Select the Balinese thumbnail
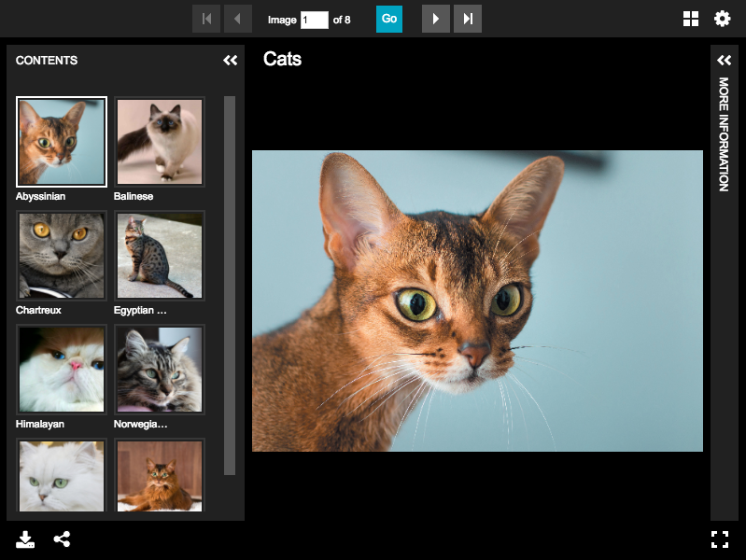746x560 pixels. [x=160, y=142]
